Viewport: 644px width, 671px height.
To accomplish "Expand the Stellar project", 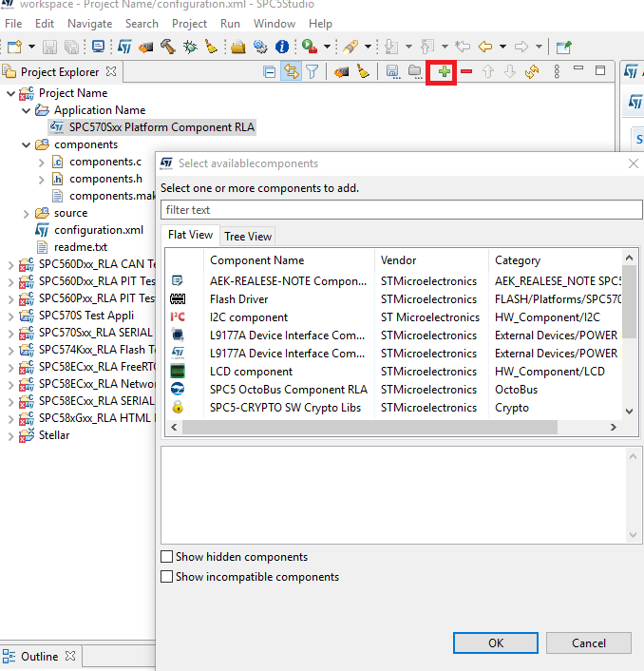I will click(x=11, y=436).
